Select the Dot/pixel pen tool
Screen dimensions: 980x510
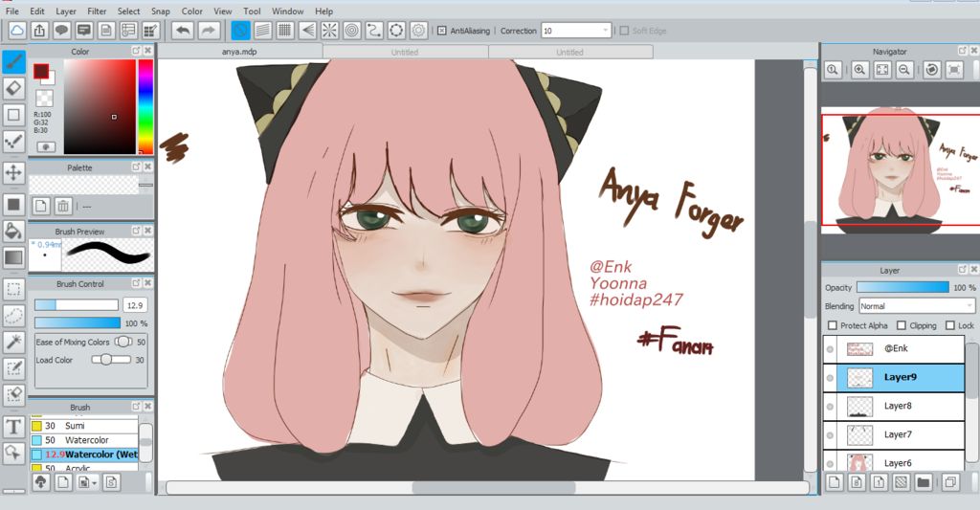(x=13, y=142)
